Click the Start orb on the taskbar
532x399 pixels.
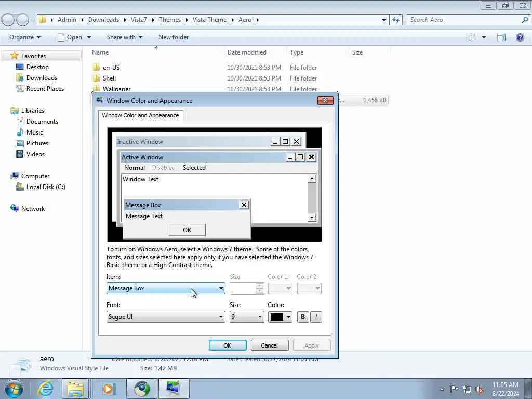click(x=14, y=389)
